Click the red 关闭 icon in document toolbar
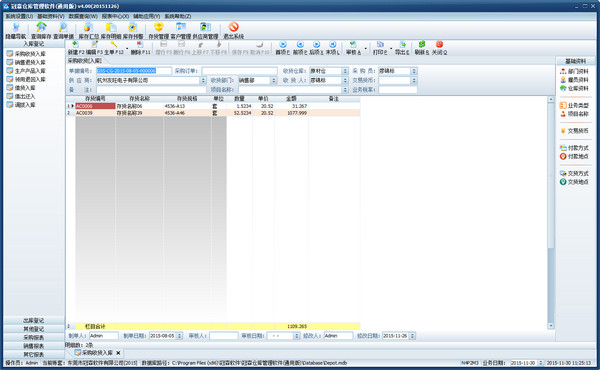Image resolution: width=600 pixels, height=370 pixels. 439,44
